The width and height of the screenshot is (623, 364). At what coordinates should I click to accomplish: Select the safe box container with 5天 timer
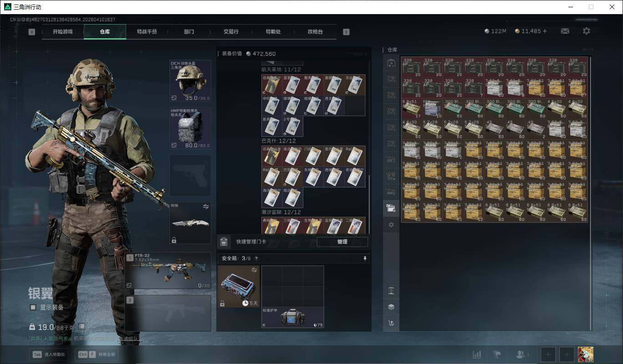pyautogui.click(x=239, y=286)
